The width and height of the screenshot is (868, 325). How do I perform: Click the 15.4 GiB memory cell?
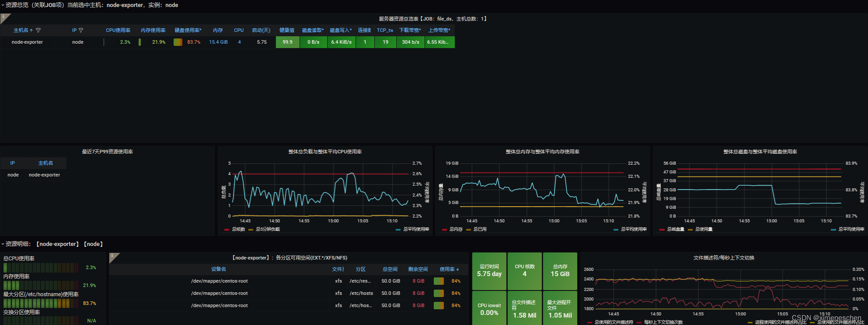pyautogui.click(x=218, y=42)
